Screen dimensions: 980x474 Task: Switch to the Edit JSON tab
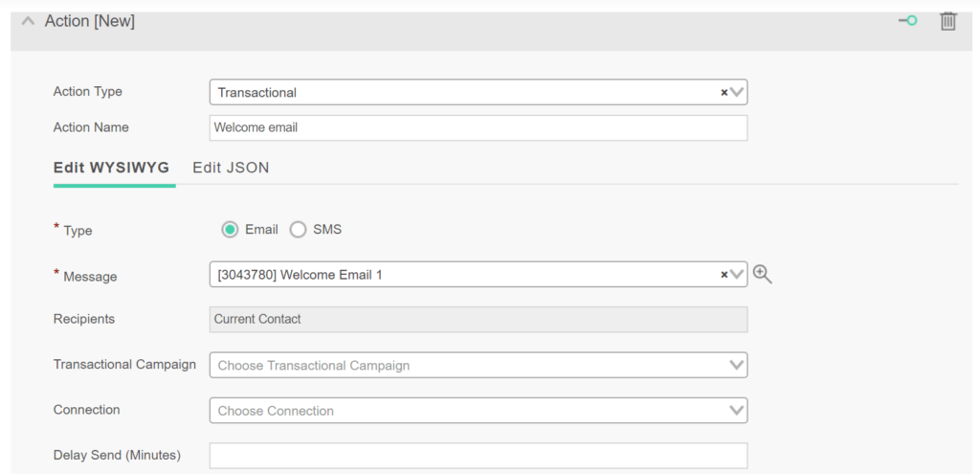pyautogui.click(x=231, y=168)
